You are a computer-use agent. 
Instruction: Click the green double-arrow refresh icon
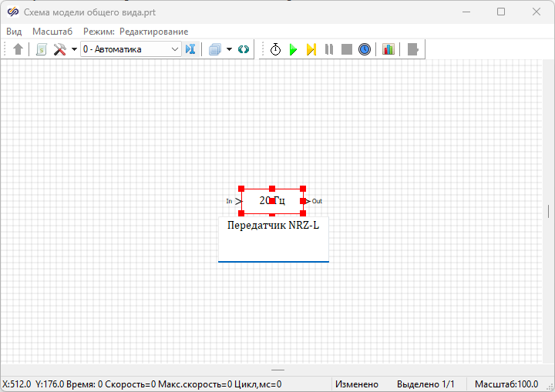[x=244, y=49]
